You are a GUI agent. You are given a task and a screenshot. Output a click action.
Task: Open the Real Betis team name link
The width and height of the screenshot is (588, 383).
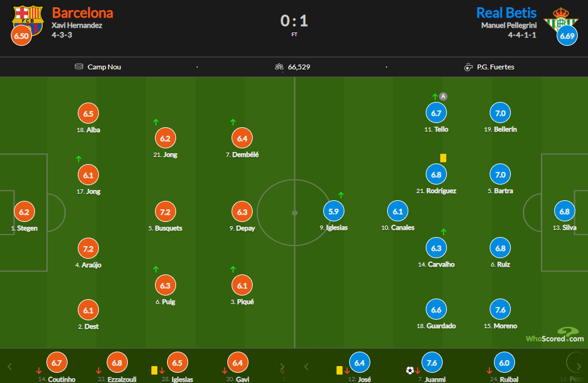(506, 13)
